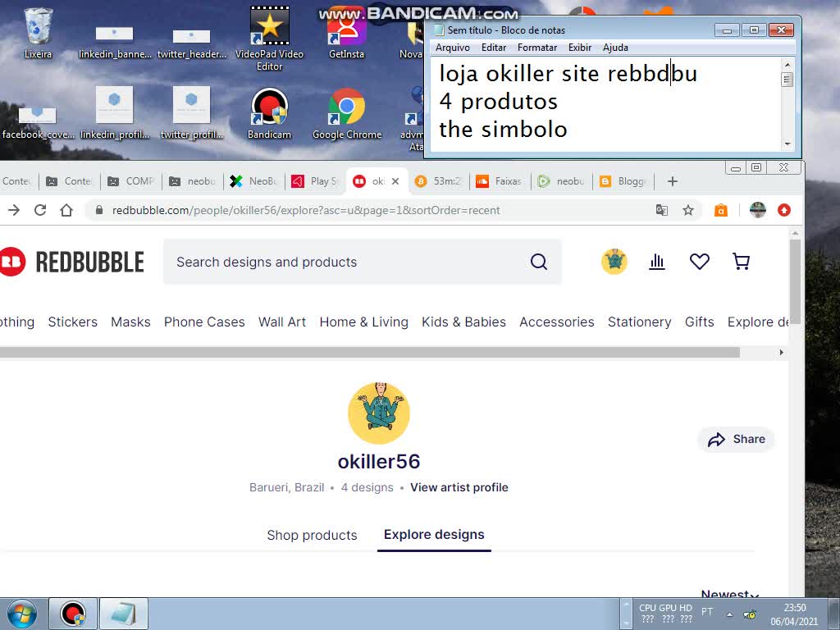Image resolution: width=840 pixels, height=630 pixels.
Task: Open the Accessories category
Action: pyautogui.click(x=557, y=322)
